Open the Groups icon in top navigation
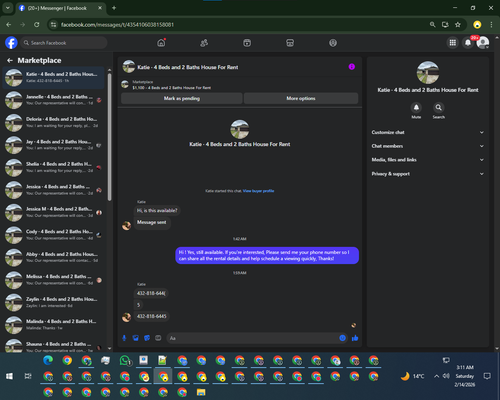The height and width of the screenshot is (400, 500). coord(333,43)
